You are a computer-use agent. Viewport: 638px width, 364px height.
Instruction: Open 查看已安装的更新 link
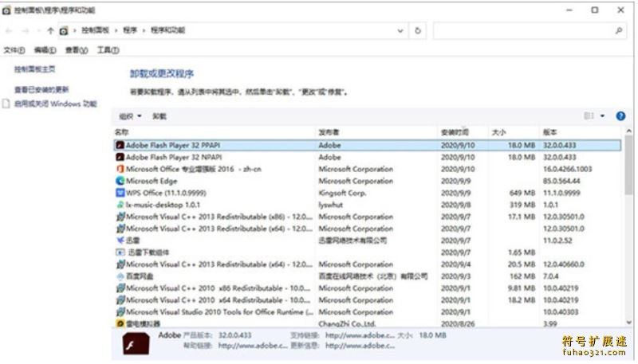click(41, 89)
